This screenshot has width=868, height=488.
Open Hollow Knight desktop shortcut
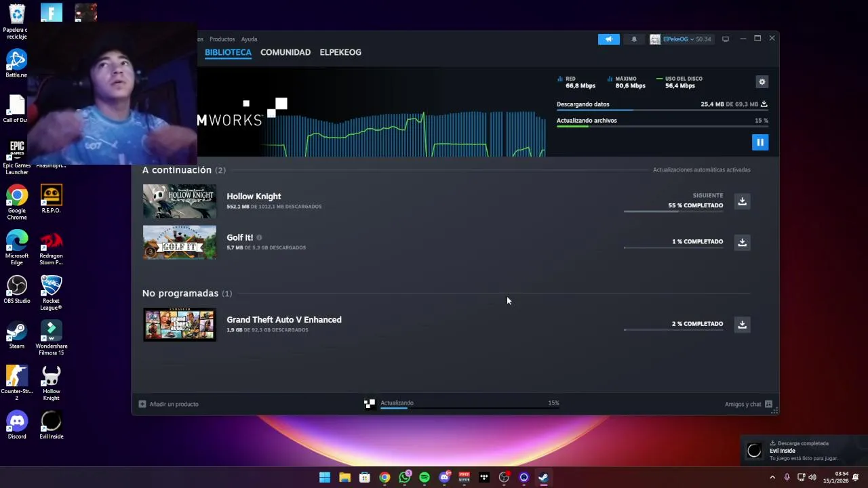[51, 383]
